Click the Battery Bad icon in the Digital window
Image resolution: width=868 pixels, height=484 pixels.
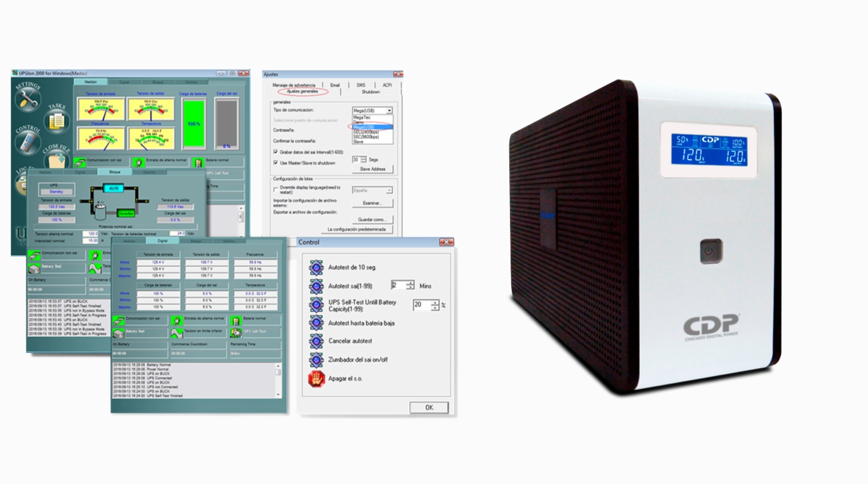tap(119, 331)
